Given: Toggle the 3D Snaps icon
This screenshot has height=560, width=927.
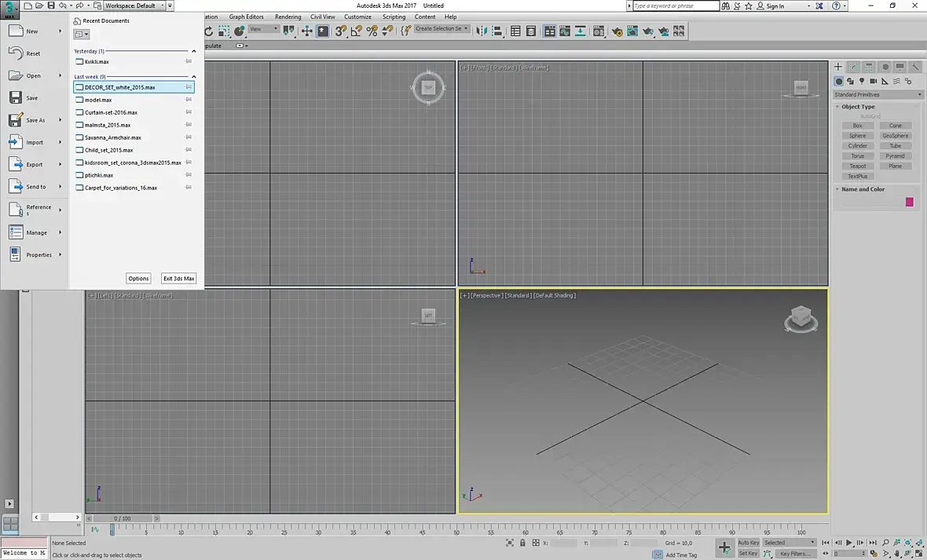Looking at the screenshot, I should click(x=340, y=31).
